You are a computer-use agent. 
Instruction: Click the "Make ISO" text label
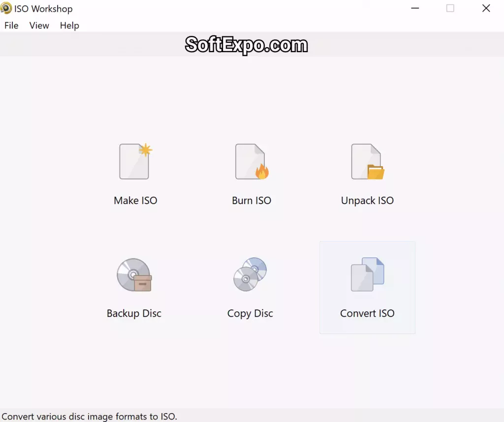pos(135,201)
